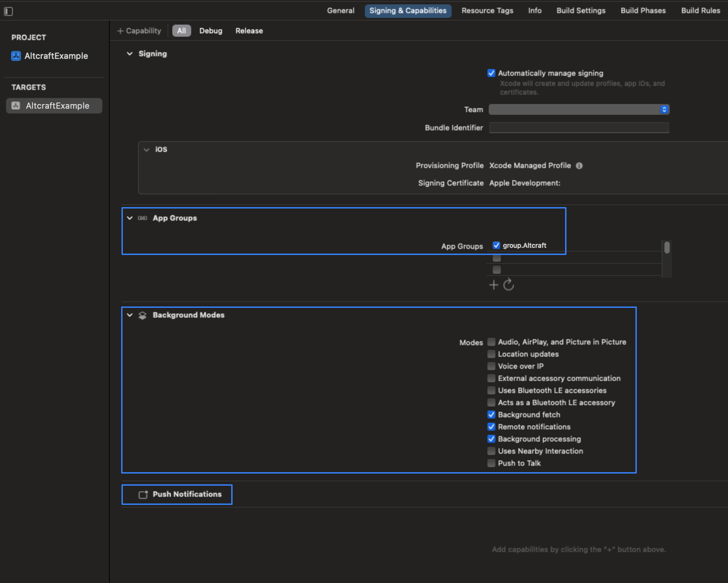Viewport: 728px width, 583px height.
Task: Enable Voice over IP mode
Action: coord(491,366)
